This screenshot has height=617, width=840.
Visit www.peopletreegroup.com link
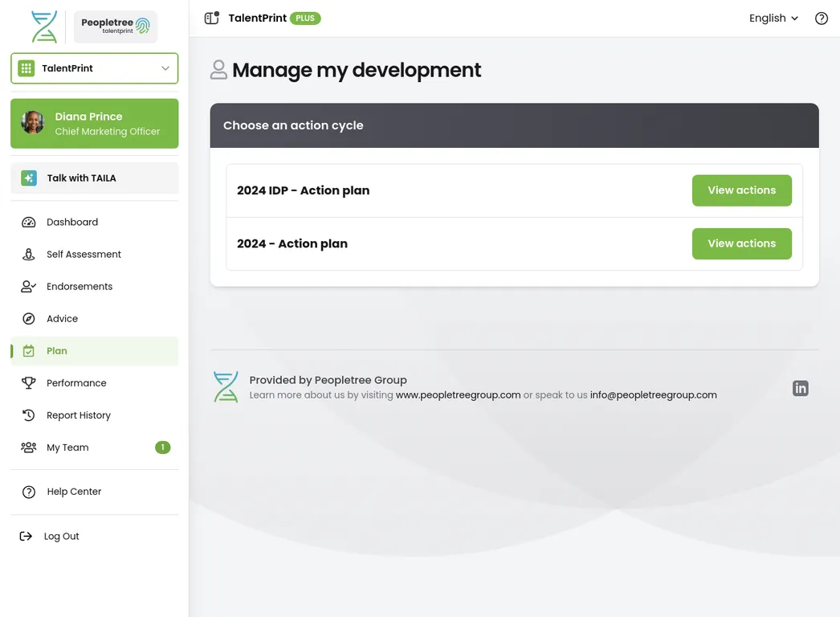(458, 395)
